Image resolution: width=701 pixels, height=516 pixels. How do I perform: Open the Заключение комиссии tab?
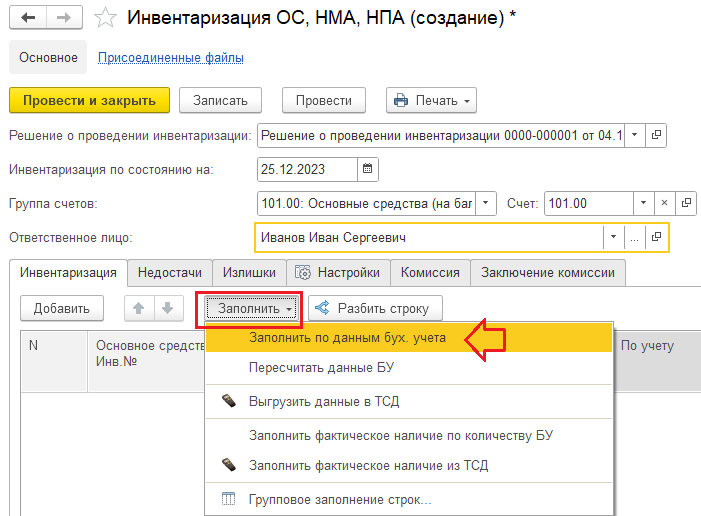(x=548, y=273)
